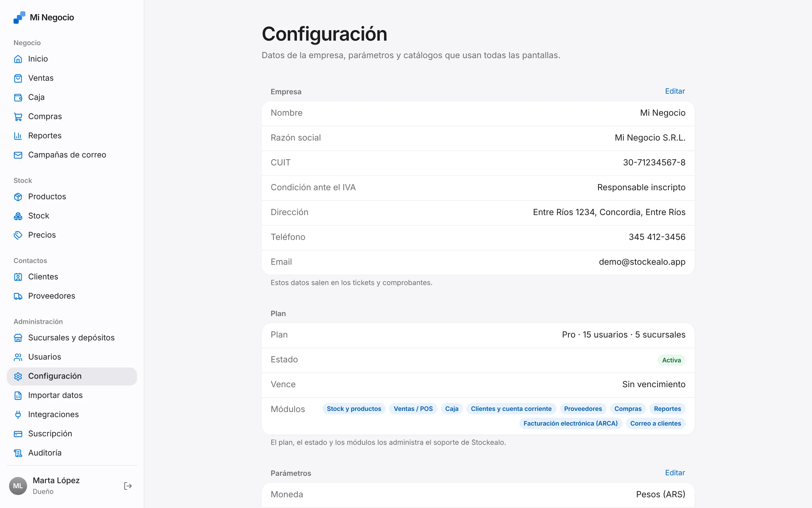Click the Proveedores truck icon
The image size is (812, 508).
[18, 296]
